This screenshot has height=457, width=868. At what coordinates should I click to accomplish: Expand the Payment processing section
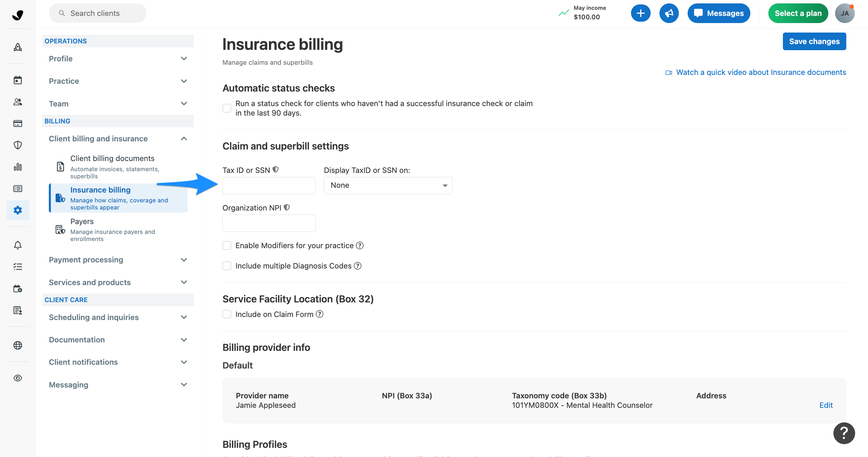coord(118,260)
